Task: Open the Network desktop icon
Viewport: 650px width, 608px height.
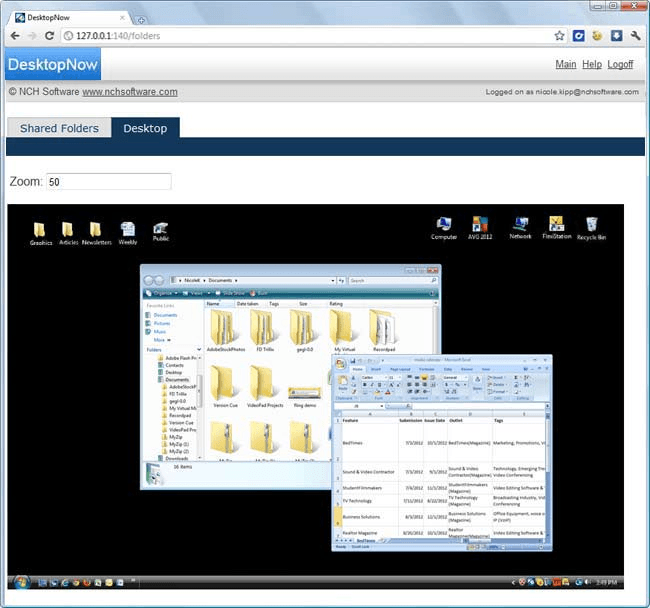Action: 520,225
